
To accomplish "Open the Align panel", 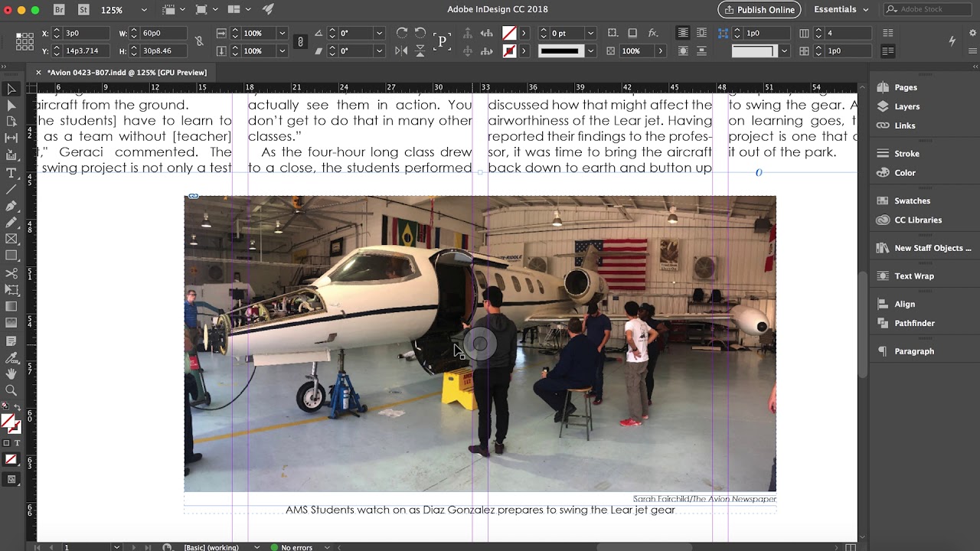I will [x=904, y=304].
